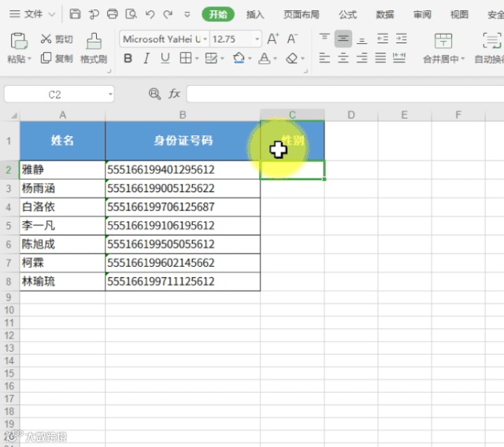Undo the last action
Image resolution: width=504 pixels, height=447 pixels.
tap(150, 14)
